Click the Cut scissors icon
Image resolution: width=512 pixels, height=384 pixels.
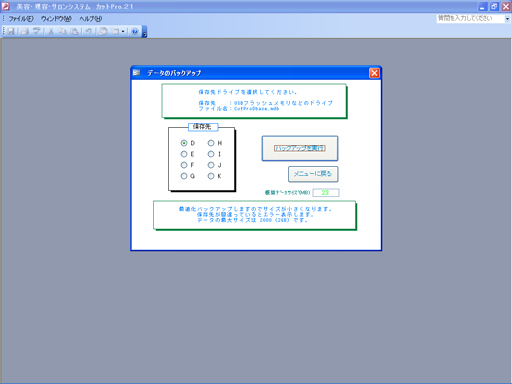click(x=51, y=31)
